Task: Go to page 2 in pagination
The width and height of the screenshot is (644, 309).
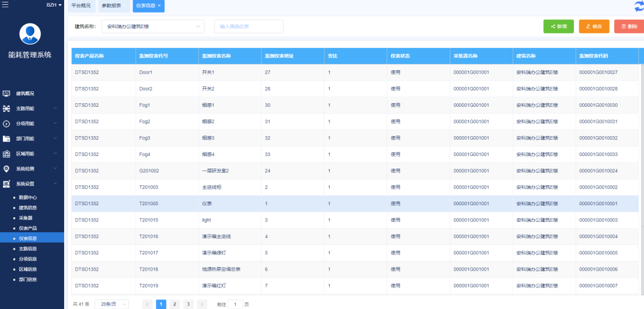Action: (x=174, y=304)
